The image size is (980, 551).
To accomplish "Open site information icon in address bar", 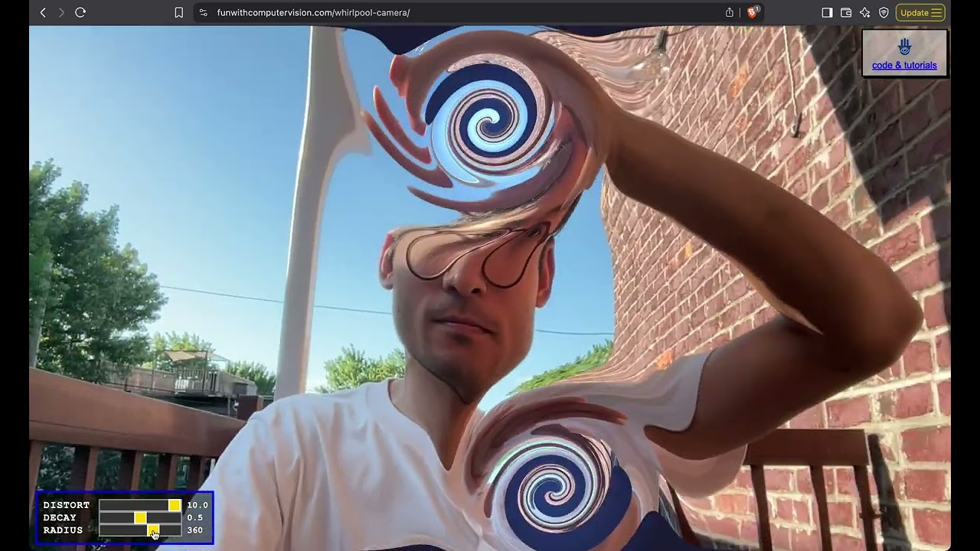I will point(203,12).
